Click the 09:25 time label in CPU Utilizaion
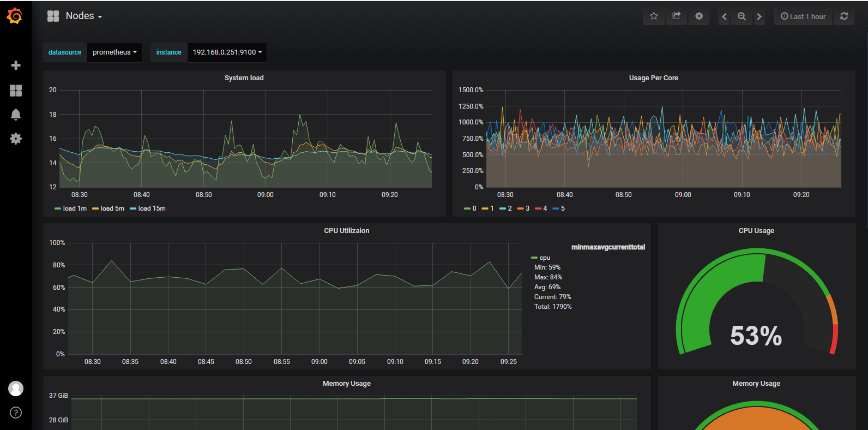Viewport: 868px width, 430px height. [509, 362]
